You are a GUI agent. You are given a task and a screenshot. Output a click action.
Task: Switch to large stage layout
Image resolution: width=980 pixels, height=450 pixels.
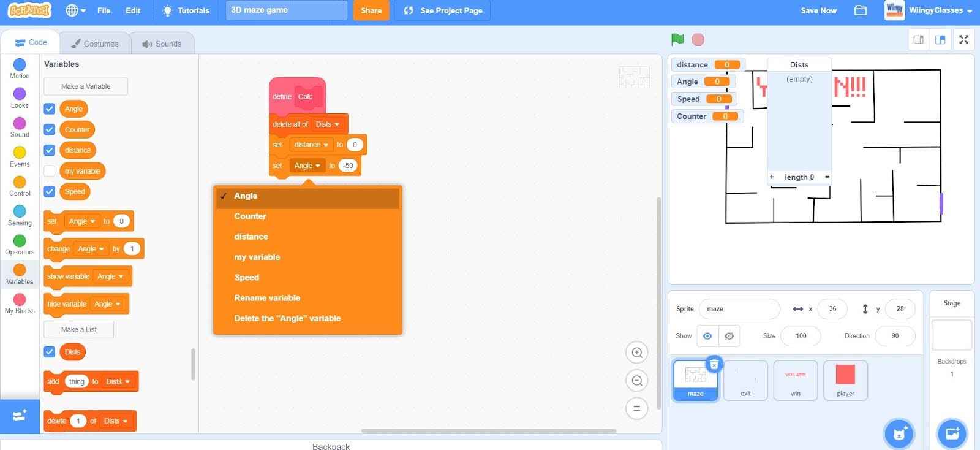point(940,40)
